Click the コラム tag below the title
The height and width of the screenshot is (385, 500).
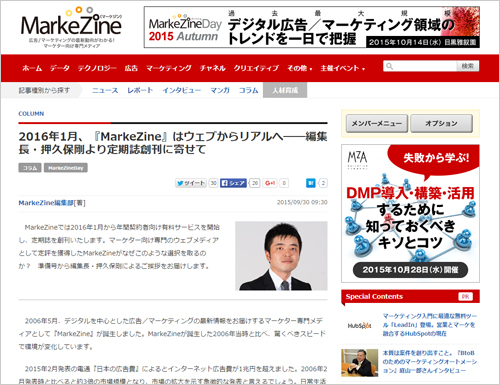pos(30,168)
